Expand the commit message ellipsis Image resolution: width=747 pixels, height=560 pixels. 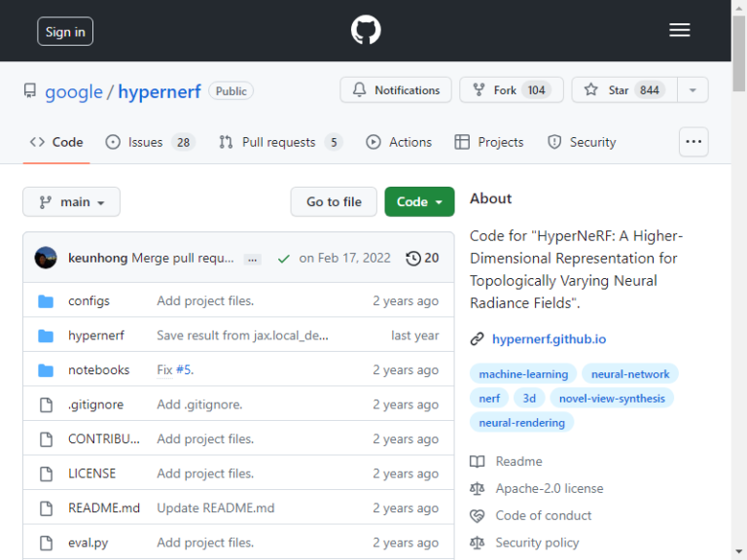pyautogui.click(x=253, y=260)
